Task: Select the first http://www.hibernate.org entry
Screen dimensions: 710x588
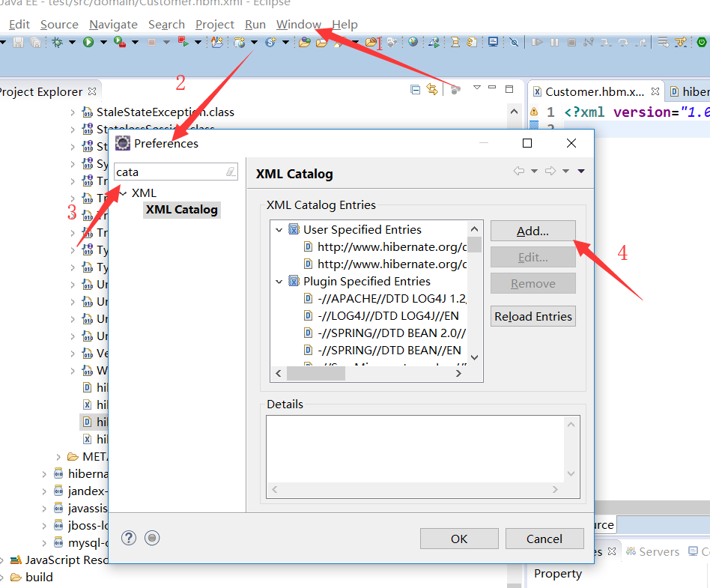Action: [x=392, y=247]
